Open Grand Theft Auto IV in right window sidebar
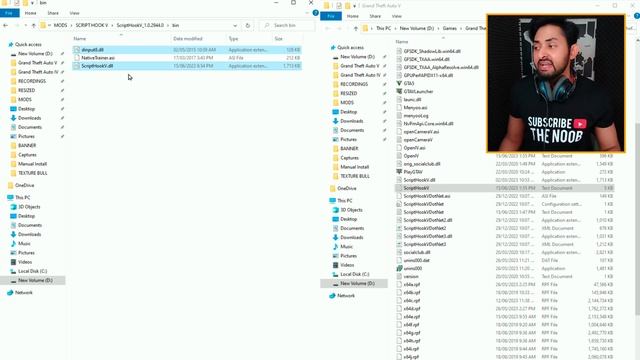 coord(360,75)
